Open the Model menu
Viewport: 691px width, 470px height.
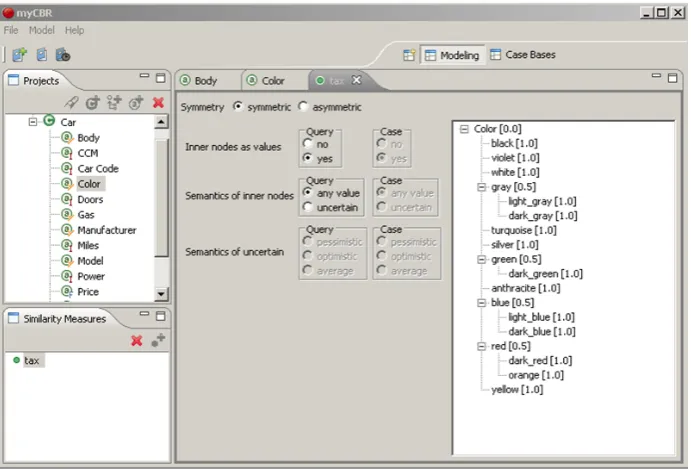point(42,30)
